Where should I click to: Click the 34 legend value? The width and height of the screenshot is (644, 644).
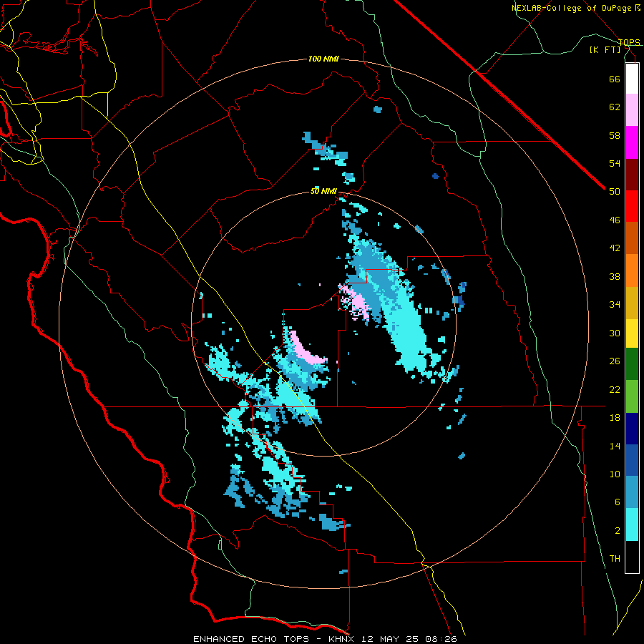point(615,305)
